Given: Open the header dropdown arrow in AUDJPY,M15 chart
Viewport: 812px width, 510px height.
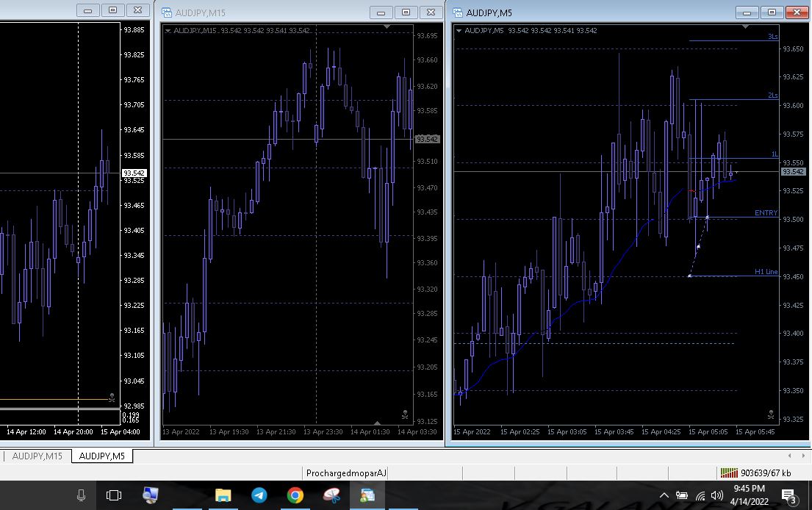Looking at the screenshot, I should pyautogui.click(x=168, y=31).
